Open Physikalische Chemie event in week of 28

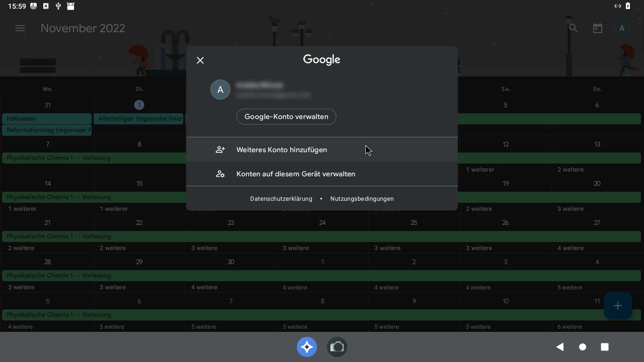(321, 276)
